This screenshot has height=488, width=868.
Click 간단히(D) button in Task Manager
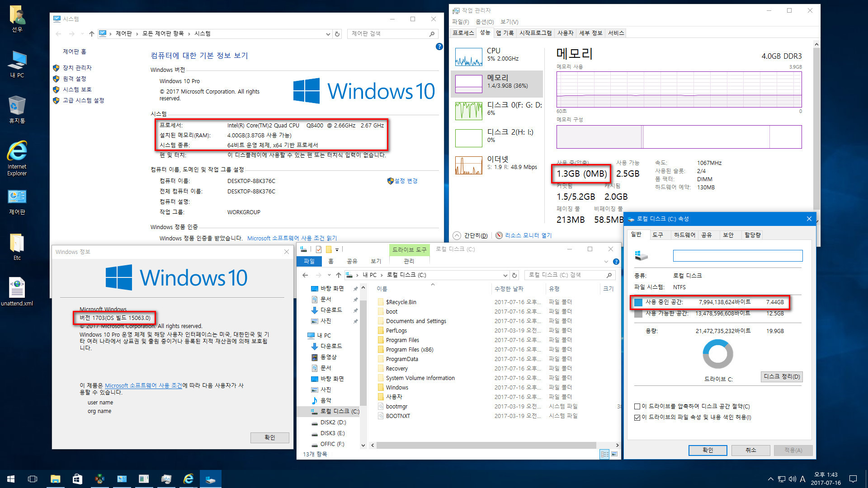(x=477, y=236)
